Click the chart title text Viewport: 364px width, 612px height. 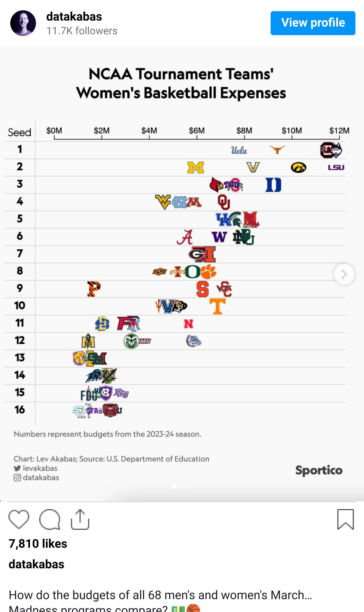click(181, 84)
